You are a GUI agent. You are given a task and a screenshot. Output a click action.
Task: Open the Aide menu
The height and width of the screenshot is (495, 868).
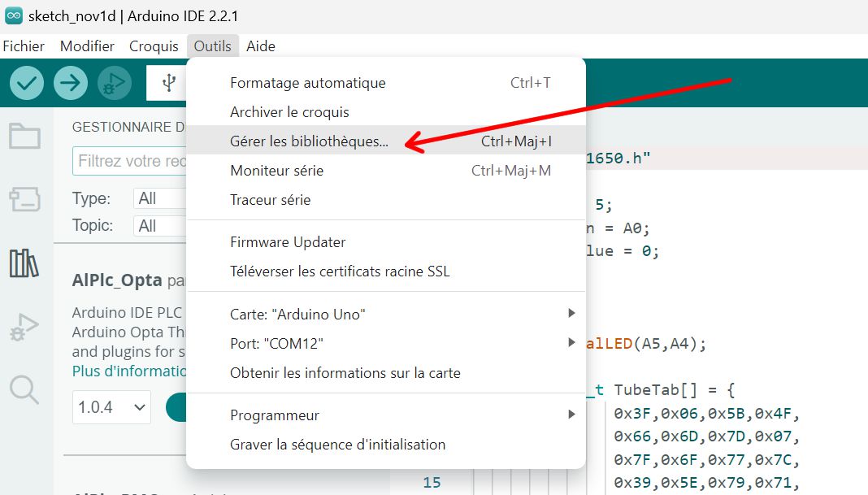[x=261, y=46]
